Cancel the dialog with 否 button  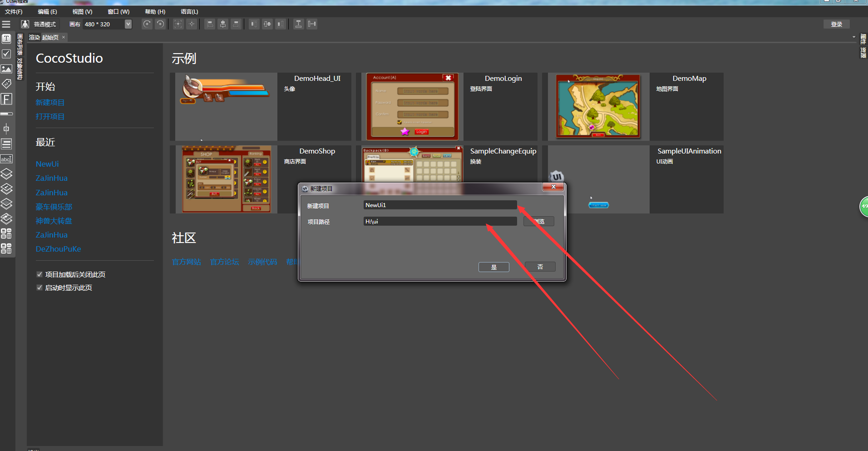[x=540, y=267]
